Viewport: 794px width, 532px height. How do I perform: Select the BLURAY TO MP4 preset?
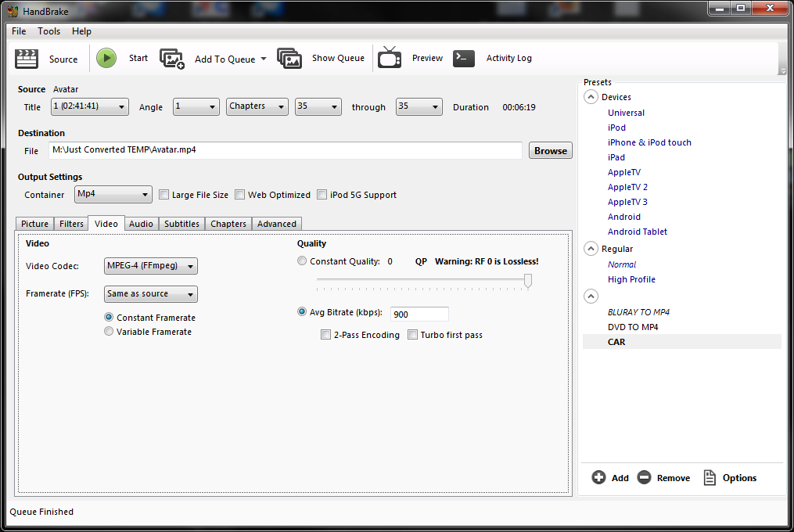[638, 312]
